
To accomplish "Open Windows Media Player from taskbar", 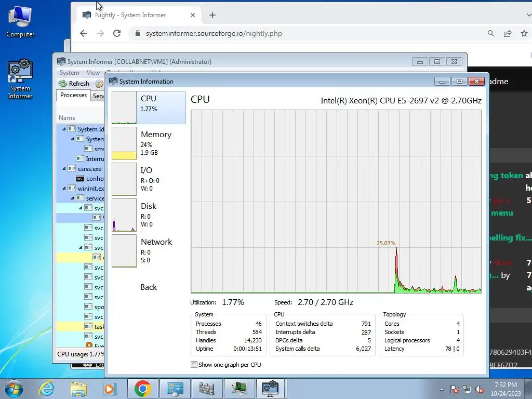I will pyautogui.click(x=110, y=389).
